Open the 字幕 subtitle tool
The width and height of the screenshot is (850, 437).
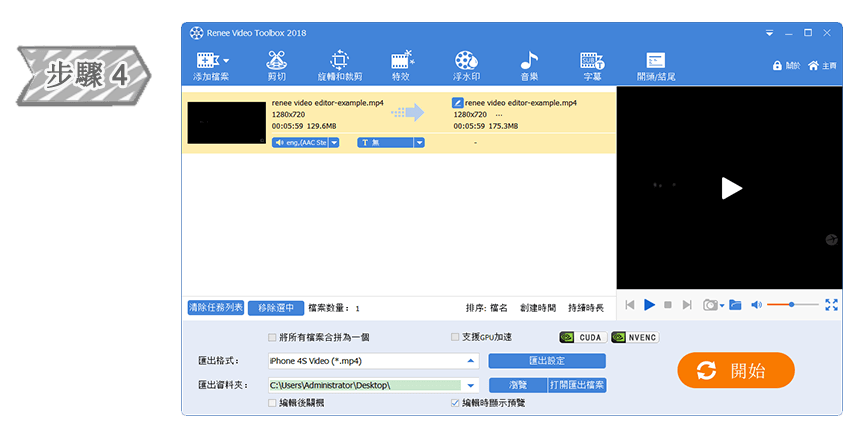[x=591, y=66]
